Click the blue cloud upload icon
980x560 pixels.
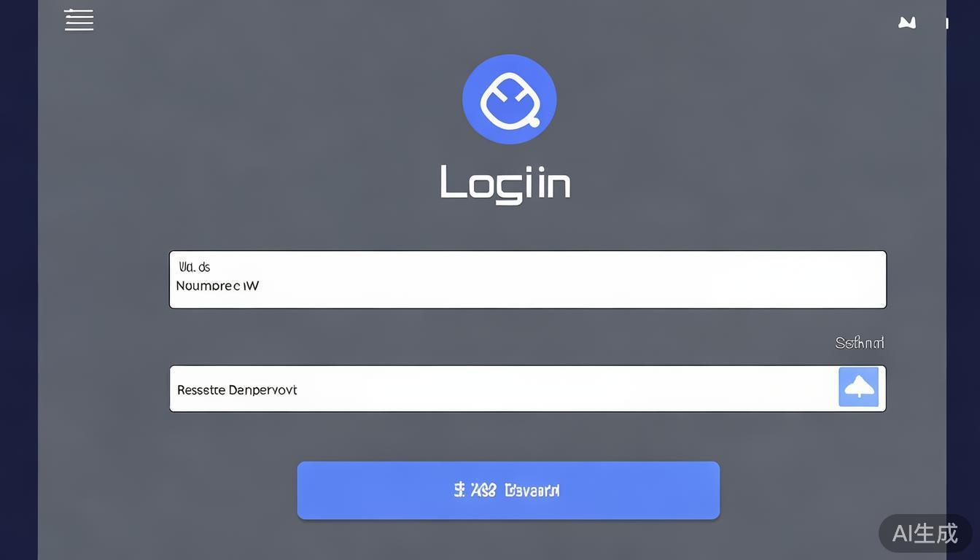(858, 387)
